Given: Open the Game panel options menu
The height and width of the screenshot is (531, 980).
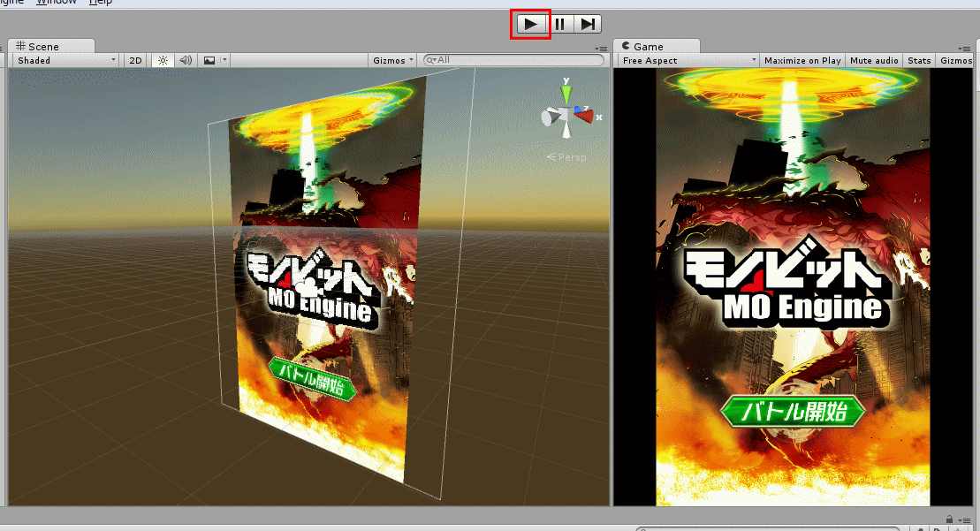Looking at the screenshot, I should (964, 49).
